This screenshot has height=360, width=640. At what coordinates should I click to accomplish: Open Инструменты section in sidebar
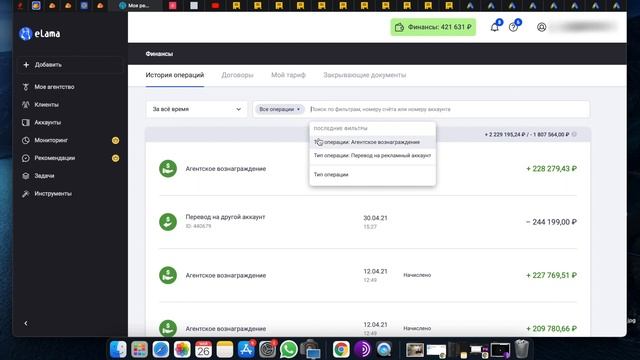click(53, 193)
